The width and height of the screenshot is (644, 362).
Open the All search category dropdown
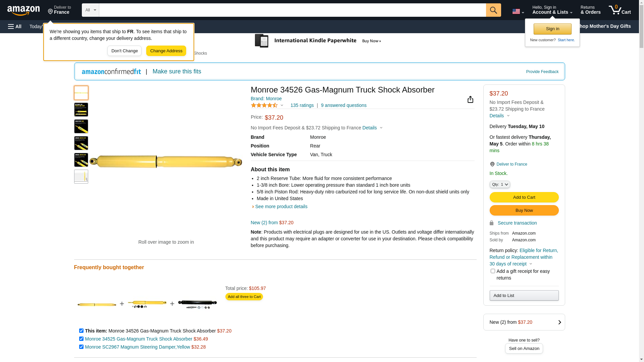point(90,10)
